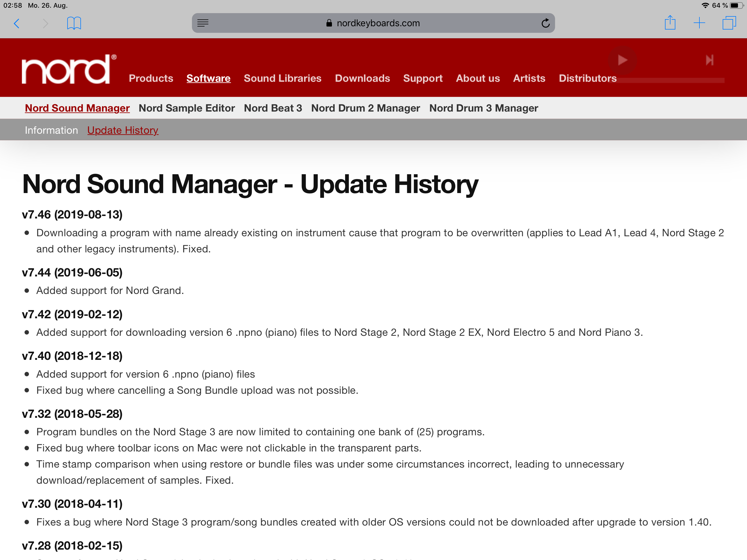Click the page title Nord Sound Manager - Update History

pyautogui.click(x=250, y=184)
